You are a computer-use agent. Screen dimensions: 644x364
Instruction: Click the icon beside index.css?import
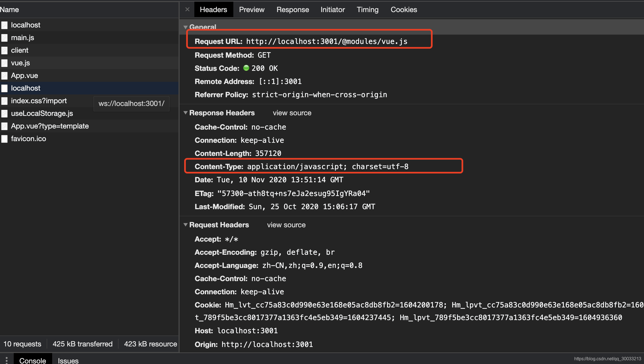tap(4, 101)
